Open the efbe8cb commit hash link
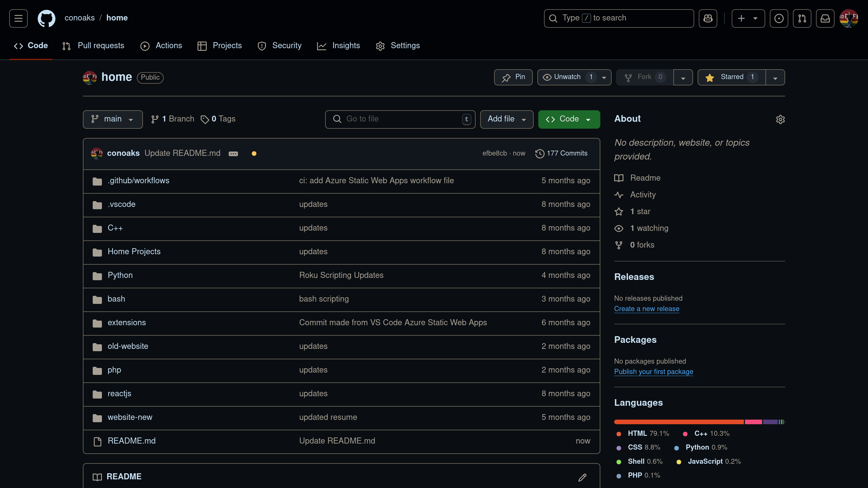Viewport: 868px width, 488px height. click(x=494, y=153)
